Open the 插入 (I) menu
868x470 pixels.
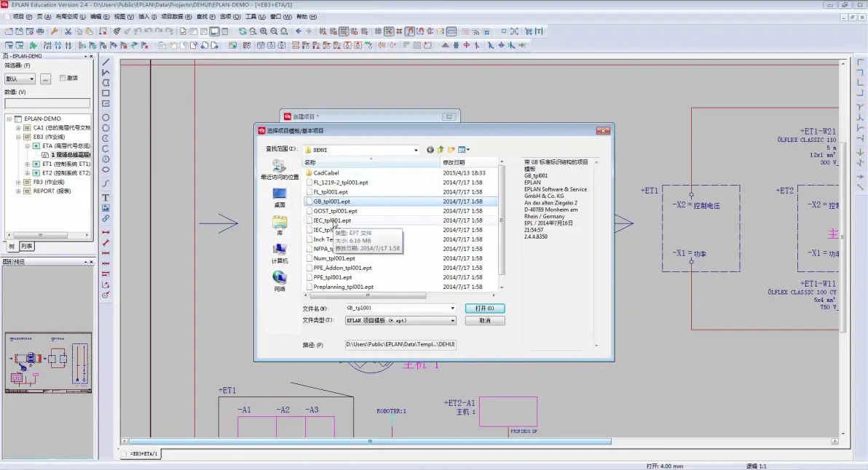[147, 17]
